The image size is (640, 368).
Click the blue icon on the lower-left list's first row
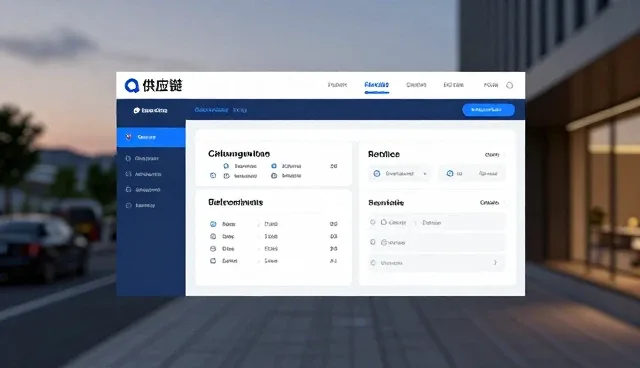pyautogui.click(x=213, y=224)
